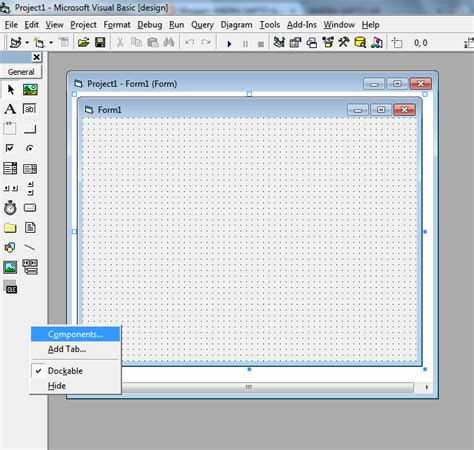Image resolution: width=474 pixels, height=450 pixels.
Task: Click the Undo toolbar icon
Action: (189, 42)
